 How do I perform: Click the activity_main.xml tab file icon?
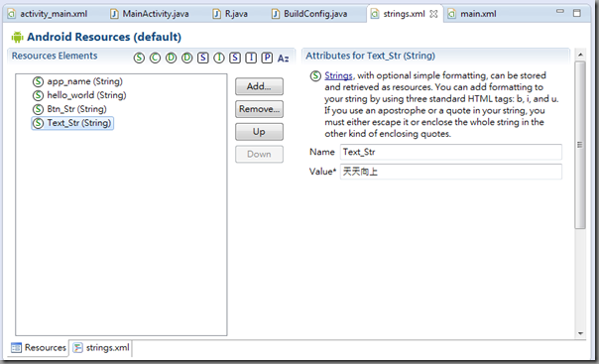[12, 14]
